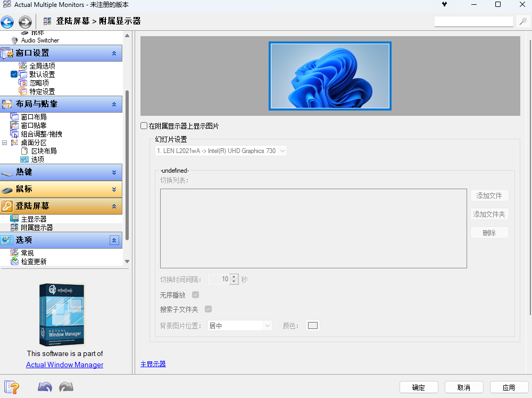532x398 pixels.
Task: Click the app icon in title bar
Action: pyautogui.click(x=7, y=4)
